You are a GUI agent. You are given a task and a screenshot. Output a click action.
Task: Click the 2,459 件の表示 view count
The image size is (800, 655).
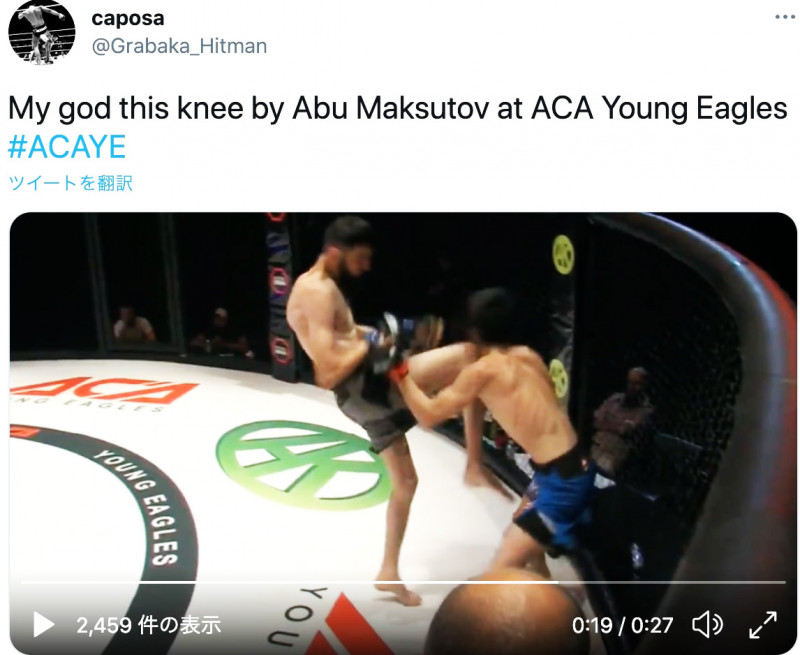pyautogui.click(x=148, y=625)
